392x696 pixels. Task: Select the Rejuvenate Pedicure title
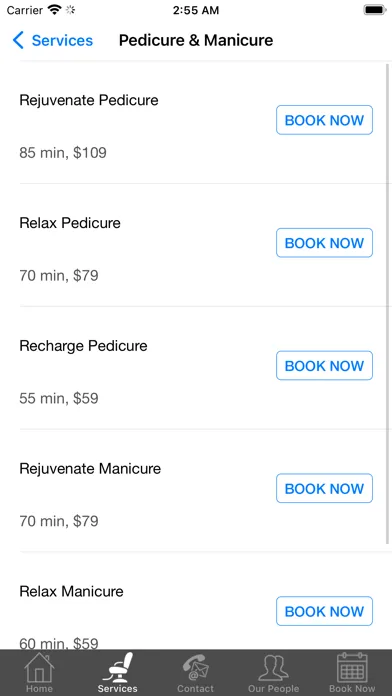click(89, 100)
